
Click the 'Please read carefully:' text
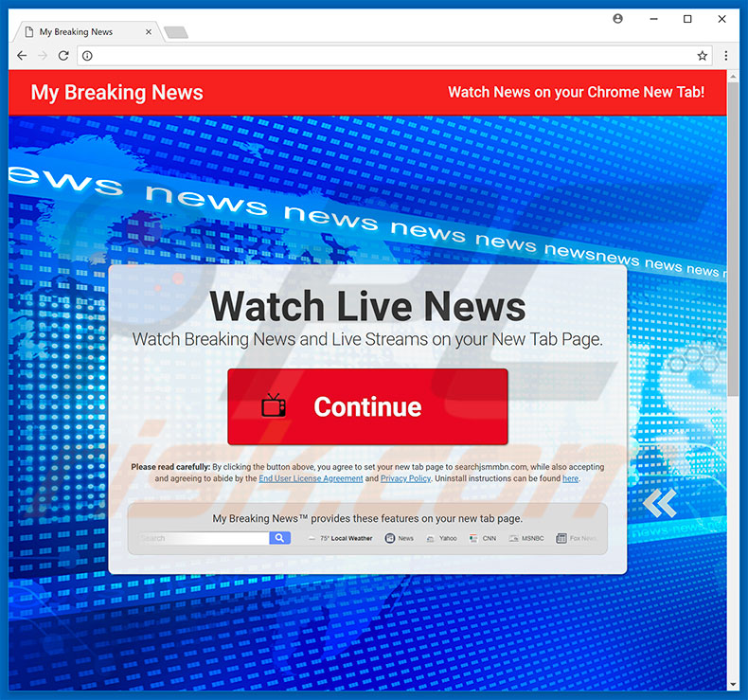pos(170,467)
